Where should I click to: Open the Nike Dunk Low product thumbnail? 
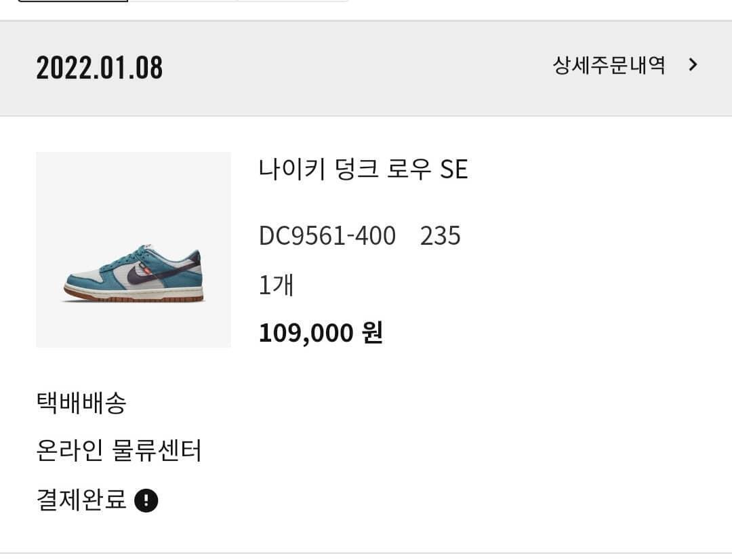click(x=134, y=249)
